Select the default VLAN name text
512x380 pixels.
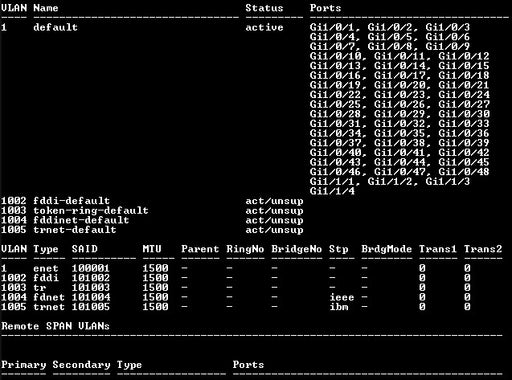[x=55, y=27]
